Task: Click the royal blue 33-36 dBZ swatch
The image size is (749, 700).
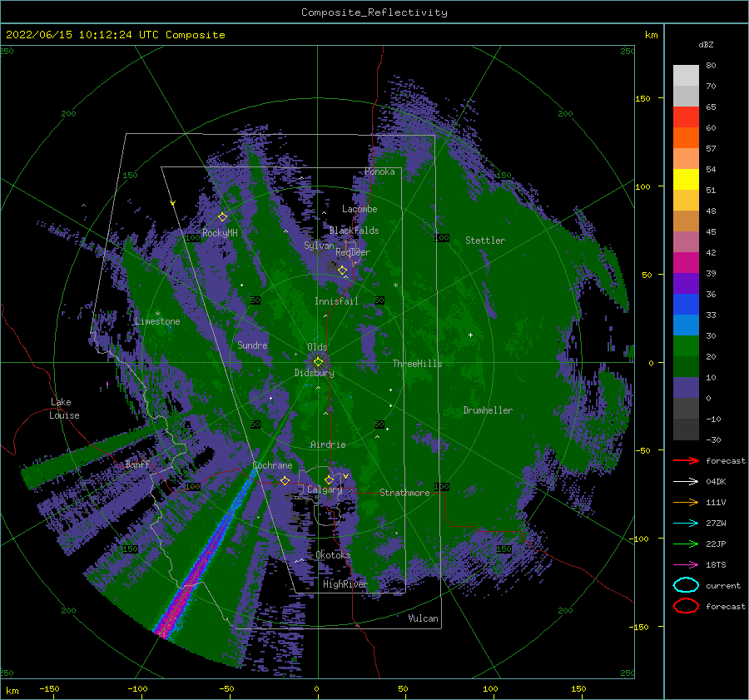Action: point(686,305)
